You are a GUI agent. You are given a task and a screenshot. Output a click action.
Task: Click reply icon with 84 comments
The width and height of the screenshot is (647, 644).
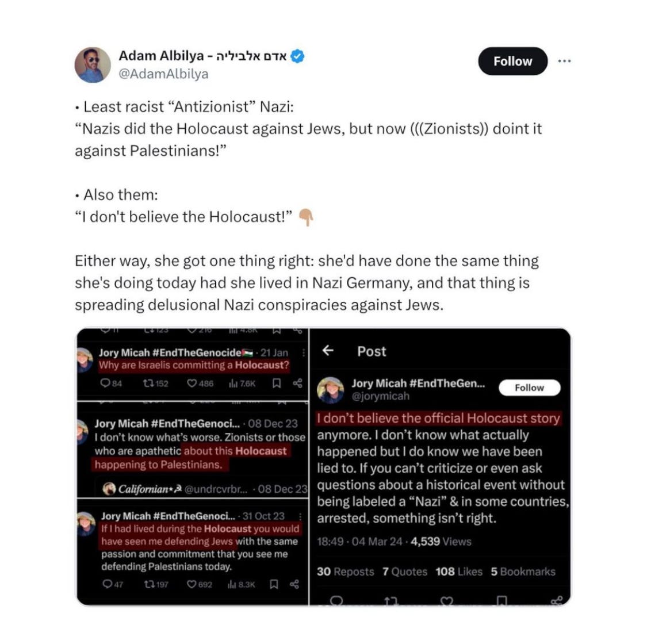[x=106, y=384]
